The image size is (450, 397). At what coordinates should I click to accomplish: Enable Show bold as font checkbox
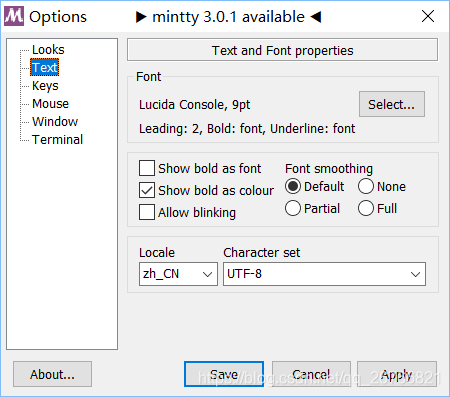pos(147,168)
